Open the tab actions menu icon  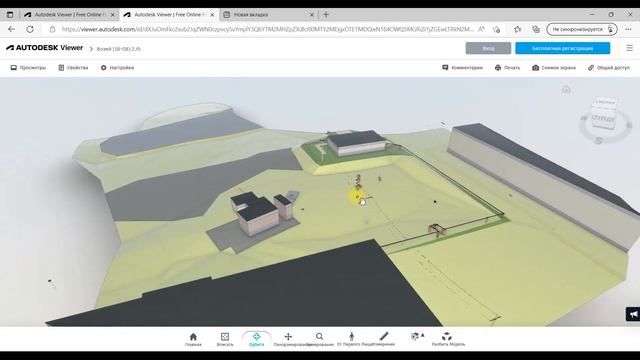(10, 15)
